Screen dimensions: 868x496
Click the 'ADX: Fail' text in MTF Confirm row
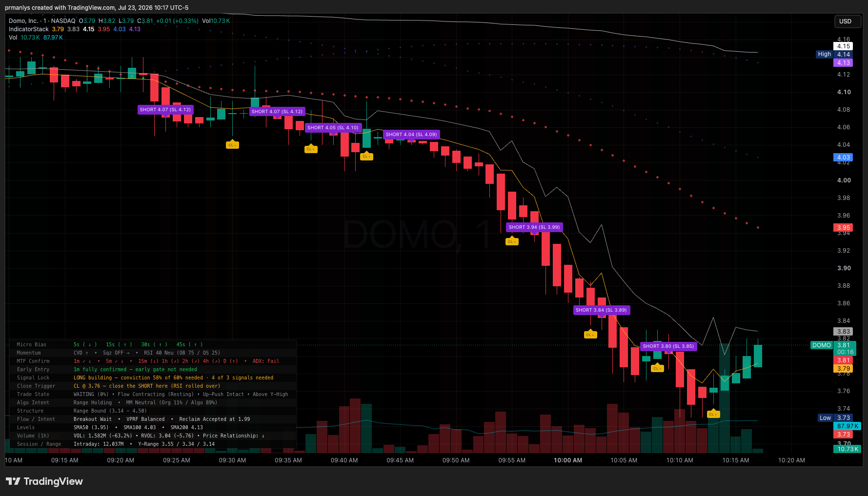[x=266, y=361]
